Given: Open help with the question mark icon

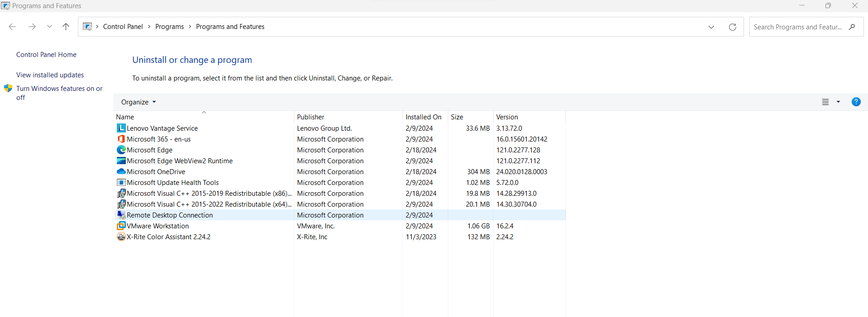Looking at the screenshot, I should coord(856,102).
